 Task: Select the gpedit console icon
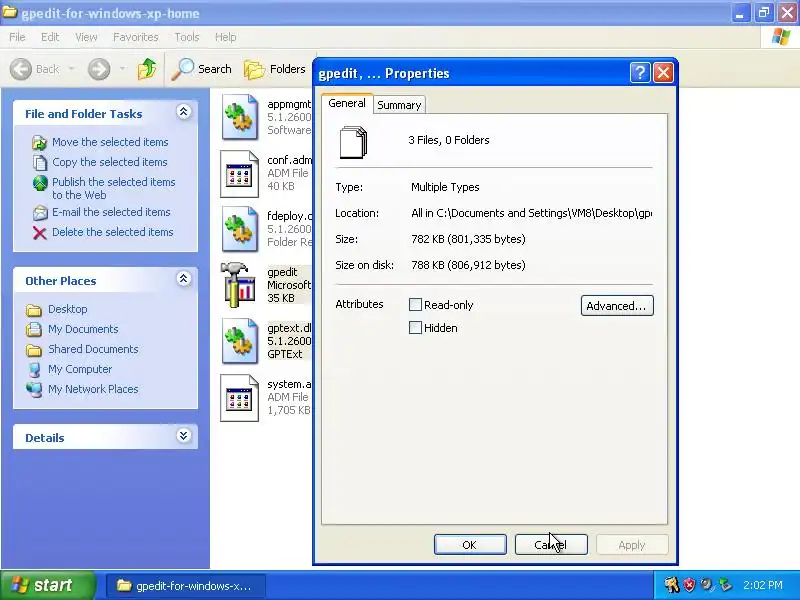[x=238, y=285]
